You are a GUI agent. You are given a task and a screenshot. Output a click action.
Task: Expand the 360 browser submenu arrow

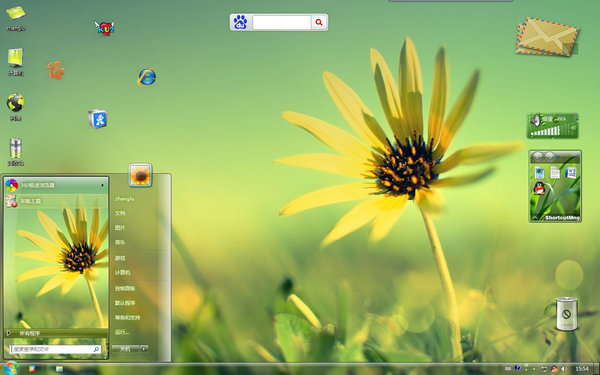[103, 185]
